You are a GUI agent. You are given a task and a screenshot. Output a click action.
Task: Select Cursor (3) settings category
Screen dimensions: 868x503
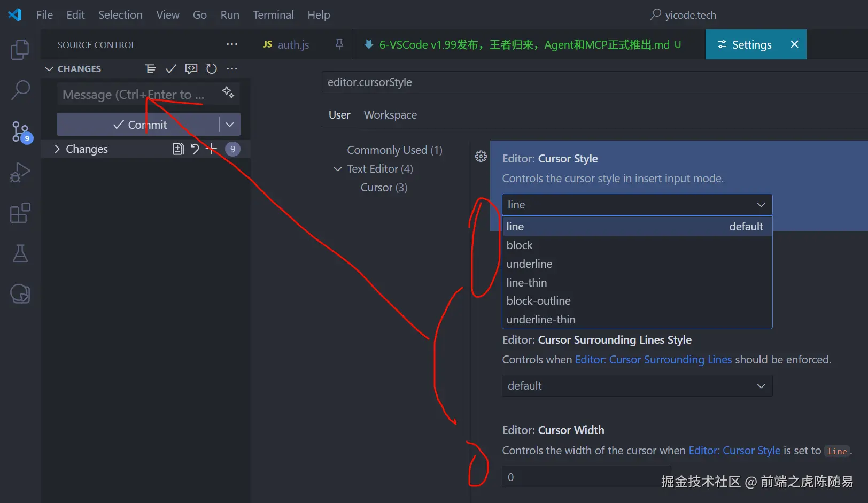pos(384,188)
